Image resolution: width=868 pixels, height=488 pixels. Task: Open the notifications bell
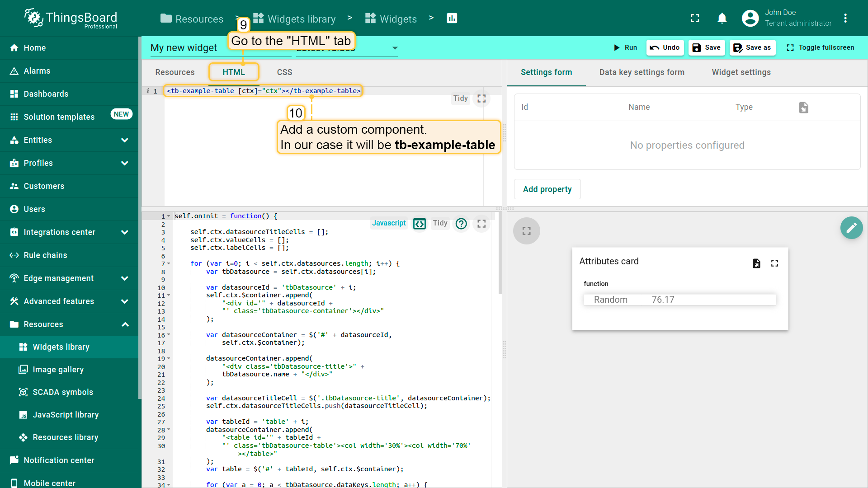[722, 19]
